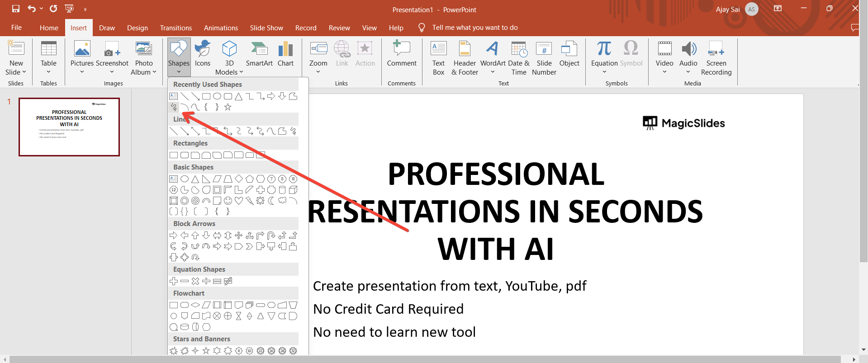Select slide 1 thumbnail in the panel
Image resolution: width=868 pixels, height=363 pixels.
click(x=69, y=127)
